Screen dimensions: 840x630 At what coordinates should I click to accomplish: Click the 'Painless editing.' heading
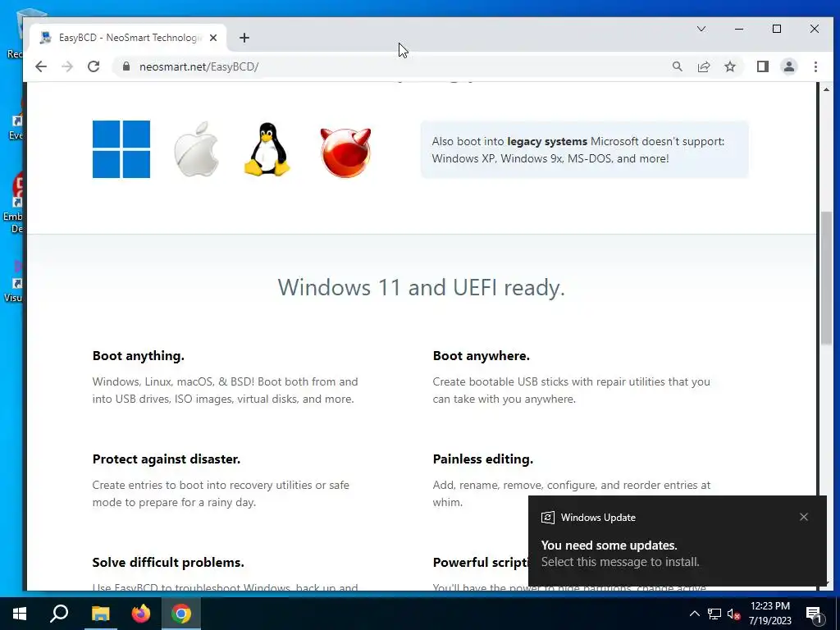coord(482,459)
